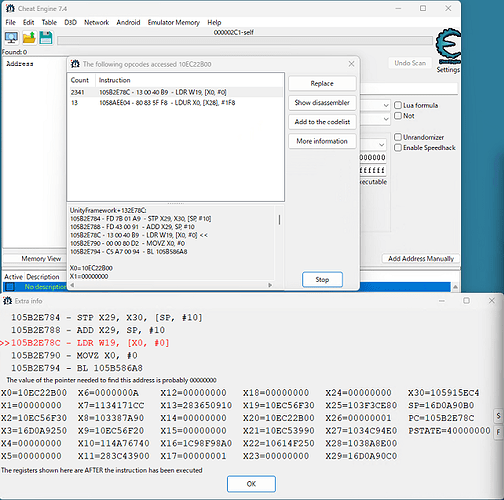Image resolution: width=504 pixels, height=500 pixels.
Task: Click the open file folder icon
Action: point(29,38)
